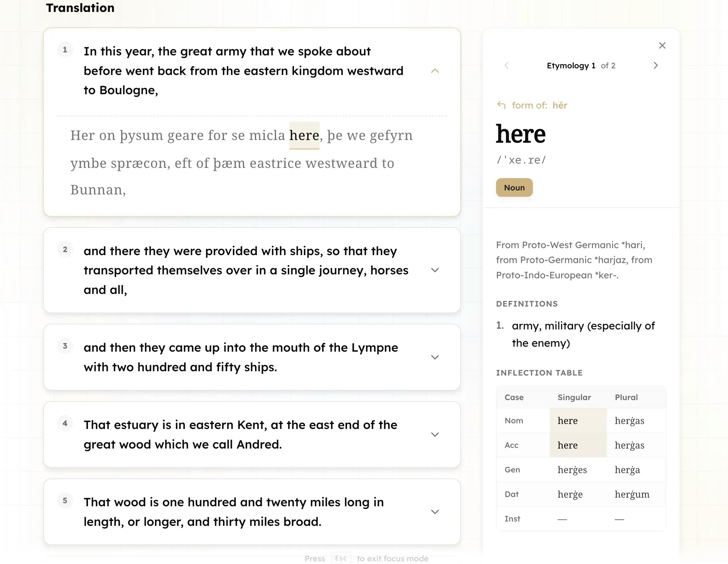Expand sentence 3 about the Lympne
The height and width of the screenshot is (564, 728).
pos(435,357)
